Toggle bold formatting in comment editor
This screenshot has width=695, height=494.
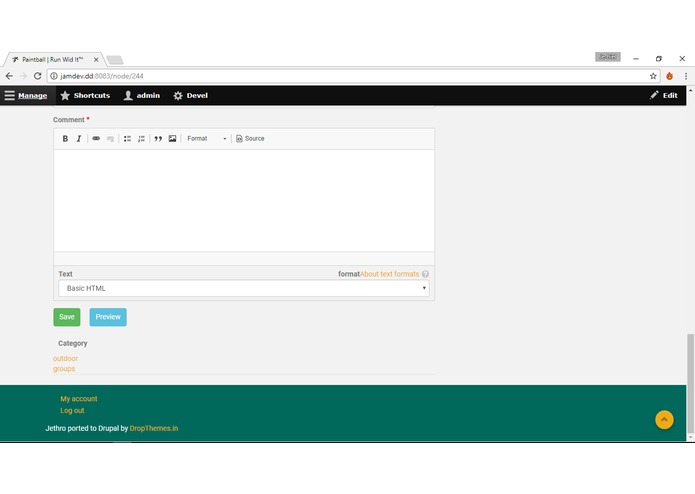pyautogui.click(x=65, y=139)
